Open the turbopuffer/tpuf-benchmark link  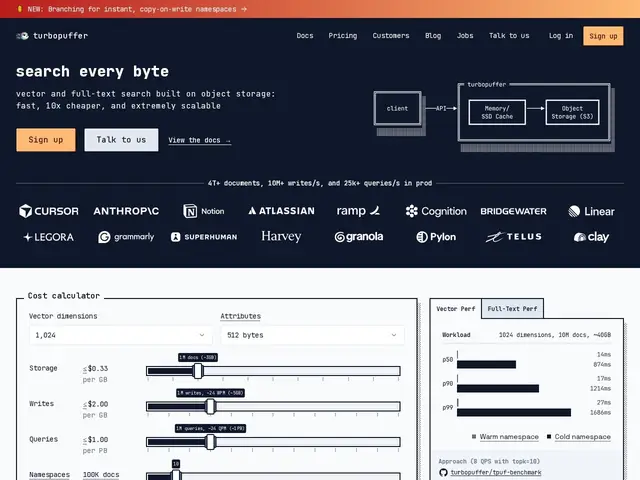pos(496,473)
